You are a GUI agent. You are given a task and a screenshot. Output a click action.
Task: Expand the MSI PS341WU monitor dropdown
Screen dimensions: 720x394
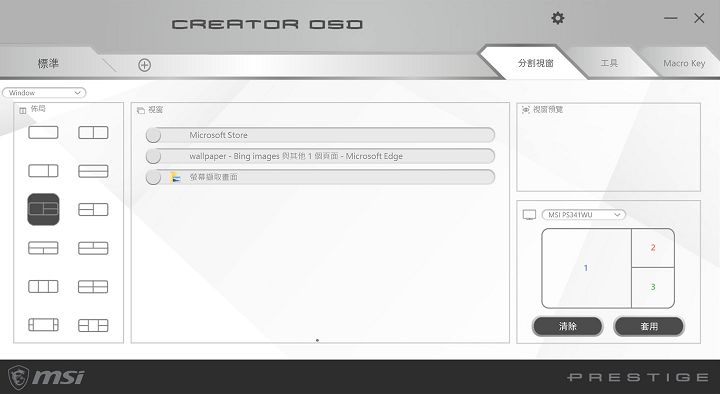coord(584,215)
